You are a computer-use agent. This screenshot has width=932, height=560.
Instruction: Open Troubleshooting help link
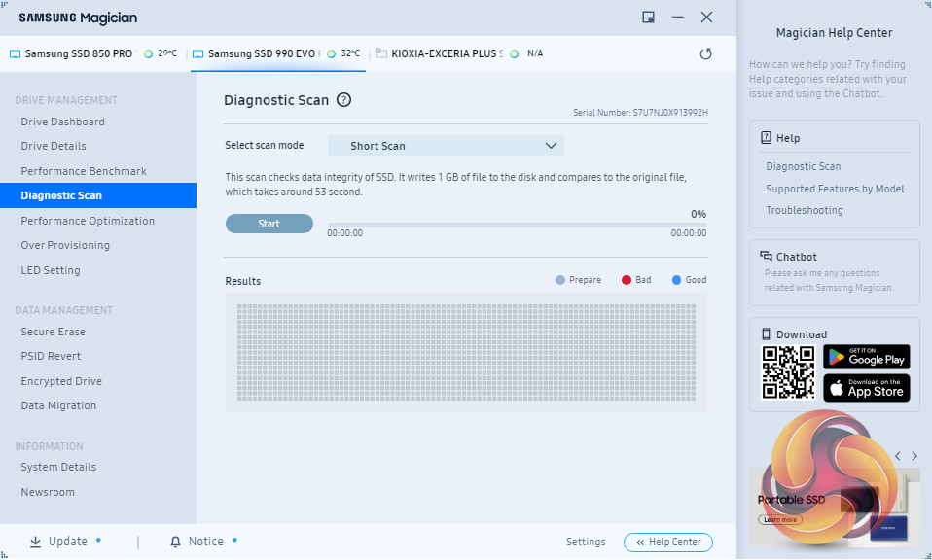tap(805, 210)
